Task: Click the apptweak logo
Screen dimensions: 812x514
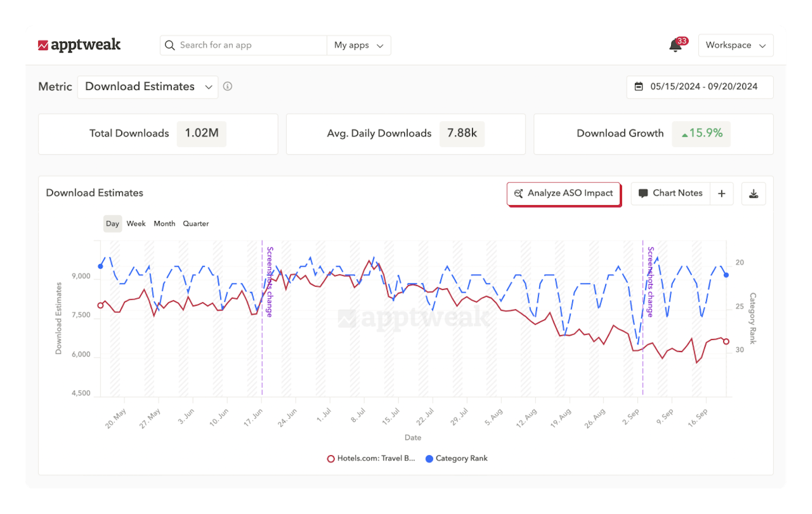Action: 80,45
